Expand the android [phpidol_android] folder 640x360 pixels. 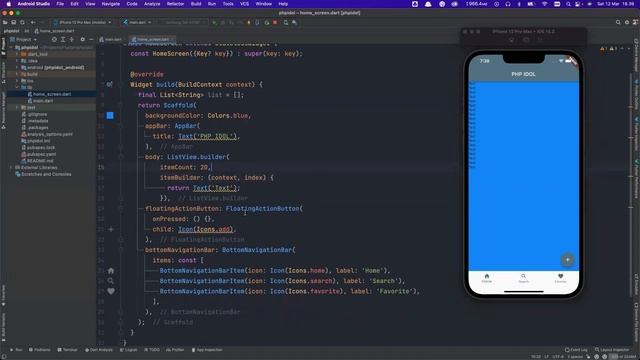click(x=17, y=67)
